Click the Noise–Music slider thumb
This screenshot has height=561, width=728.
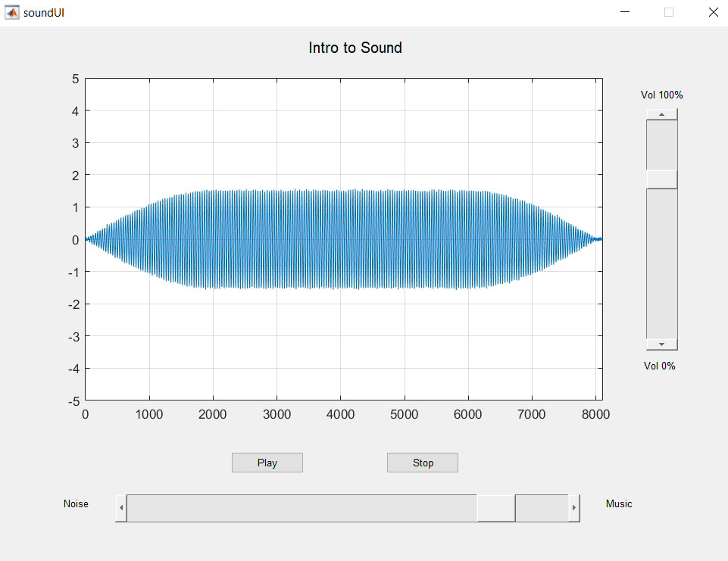496,508
